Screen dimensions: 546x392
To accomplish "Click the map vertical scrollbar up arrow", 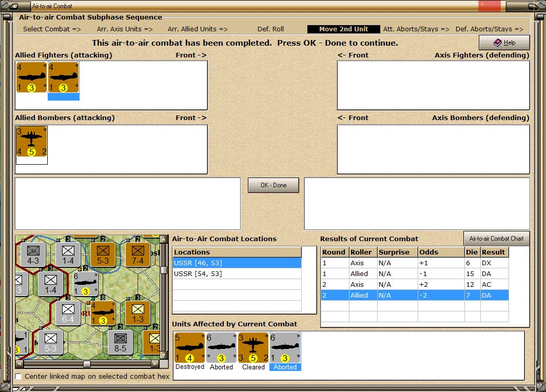I will coord(164,240).
